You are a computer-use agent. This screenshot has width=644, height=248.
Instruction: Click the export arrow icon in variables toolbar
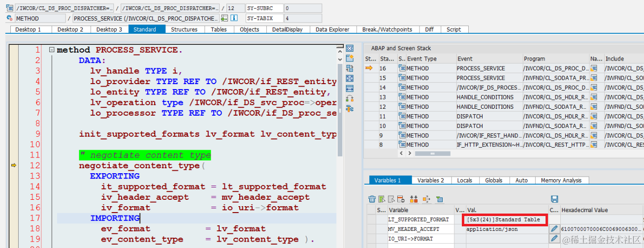(427, 199)
